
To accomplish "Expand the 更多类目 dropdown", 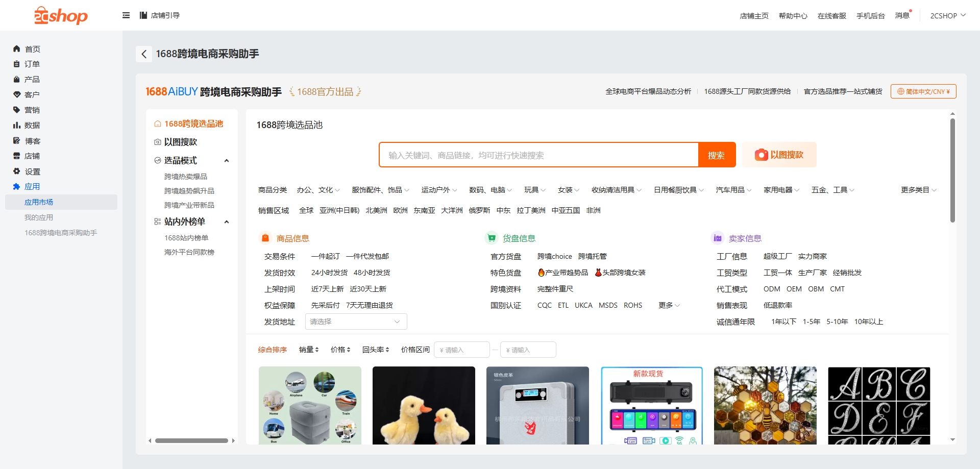I will tap(919, 190).
